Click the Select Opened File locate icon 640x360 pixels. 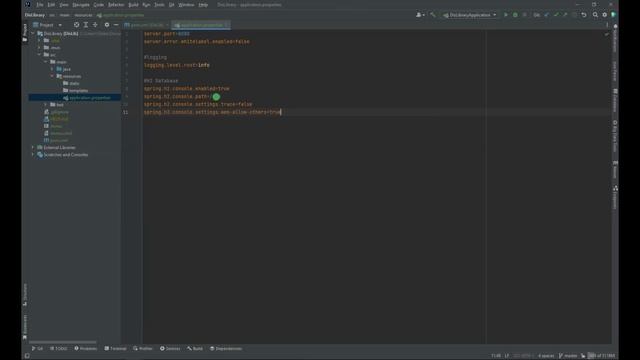[x=76, y=25]
